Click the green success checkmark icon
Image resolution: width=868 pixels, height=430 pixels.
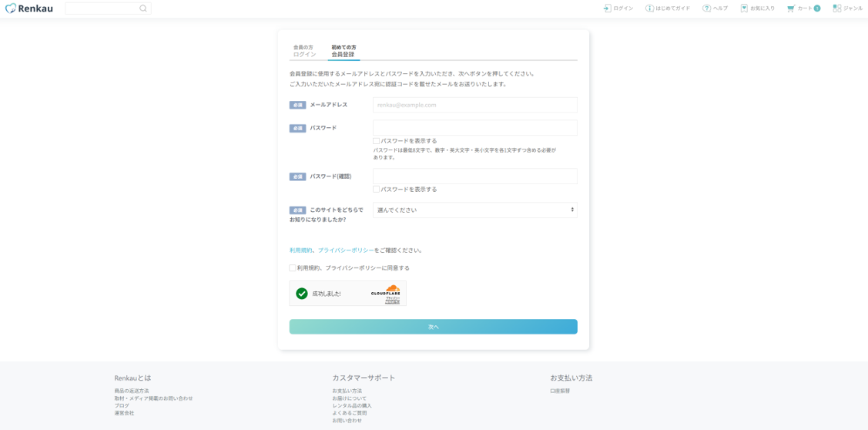[x=302, y=293]
